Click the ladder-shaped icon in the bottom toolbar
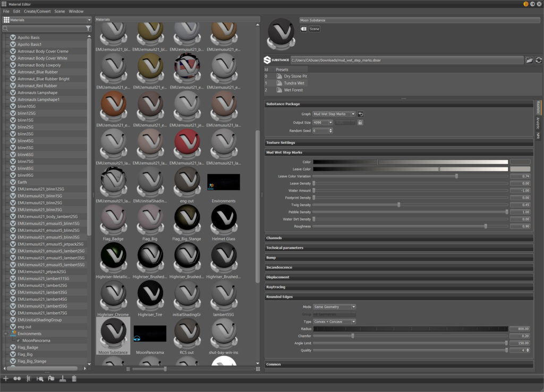 tap(29, 379)
